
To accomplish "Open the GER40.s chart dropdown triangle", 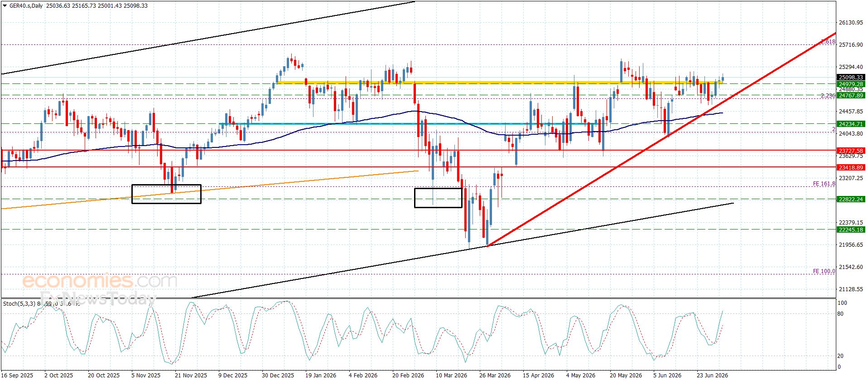I will pyautogui.click(x=5, y=6).
